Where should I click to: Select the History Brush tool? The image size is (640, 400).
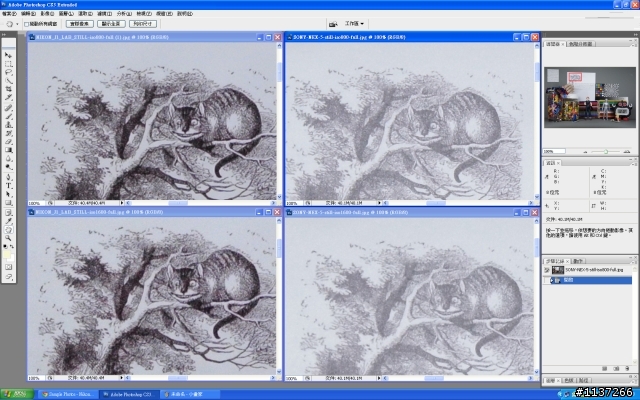[x=8, y=133]
